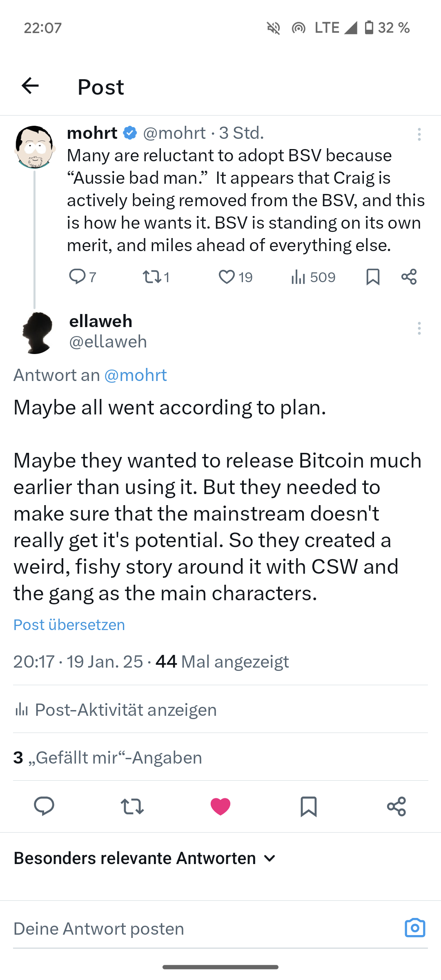
Task: Open more options for ellaweh's post
Action: click(419, 328)
